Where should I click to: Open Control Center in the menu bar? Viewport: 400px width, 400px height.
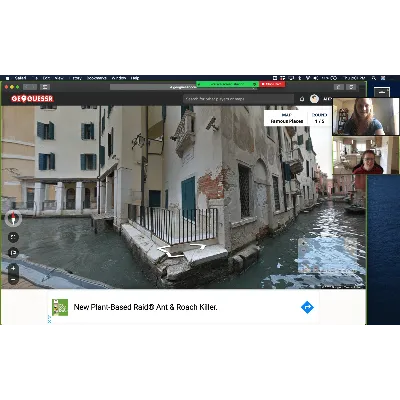[383, 78]
